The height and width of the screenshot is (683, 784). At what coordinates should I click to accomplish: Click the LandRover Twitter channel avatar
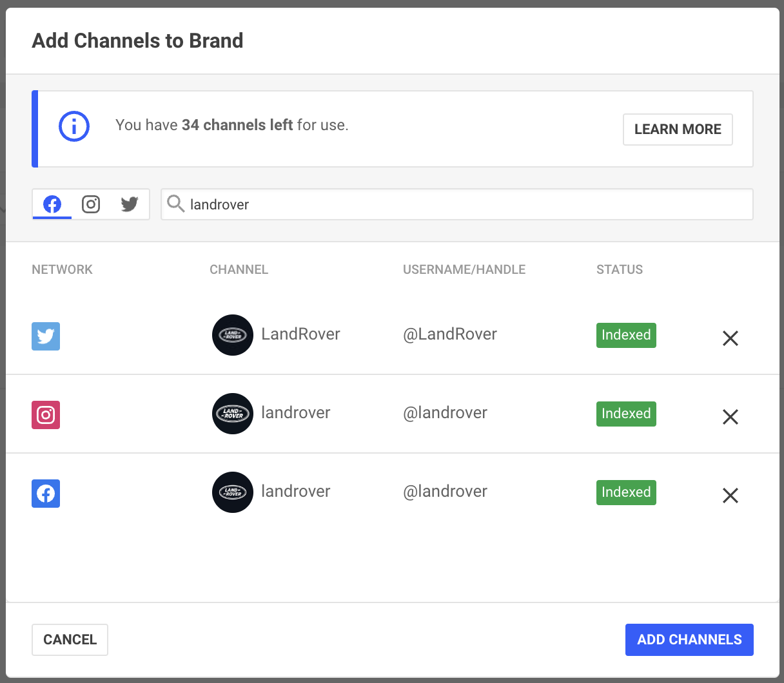233,335
